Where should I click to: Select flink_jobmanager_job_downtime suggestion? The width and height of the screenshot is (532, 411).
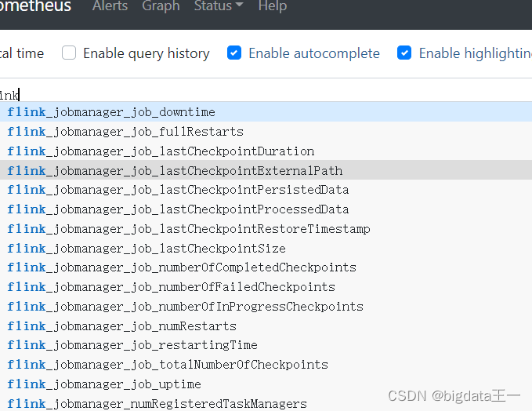tap(266, 111)
